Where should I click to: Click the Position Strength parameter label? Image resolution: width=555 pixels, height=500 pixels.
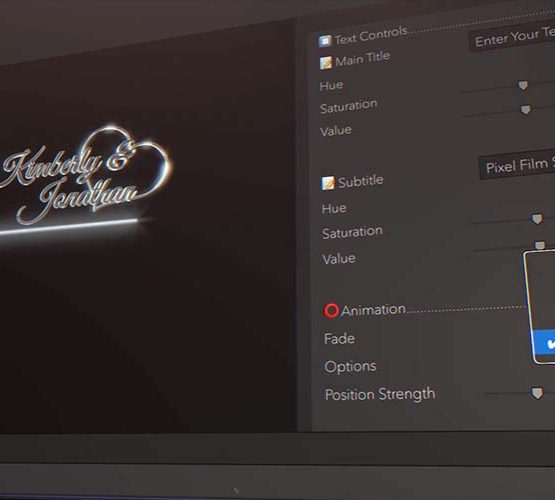click(380, 394)
